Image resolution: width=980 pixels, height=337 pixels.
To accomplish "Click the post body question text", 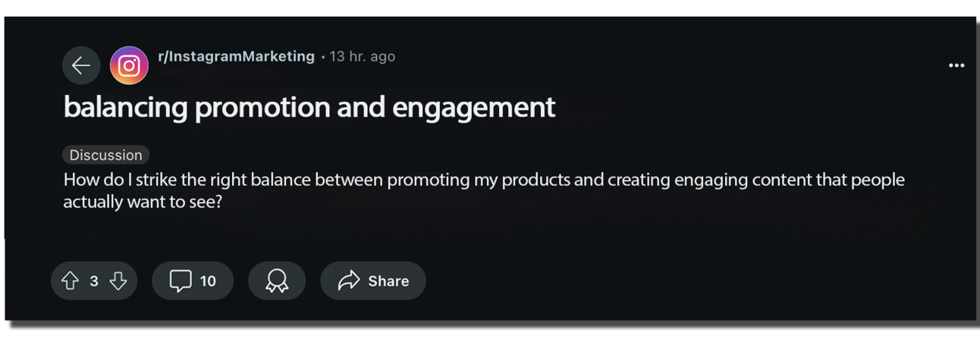I will [484, 181].
